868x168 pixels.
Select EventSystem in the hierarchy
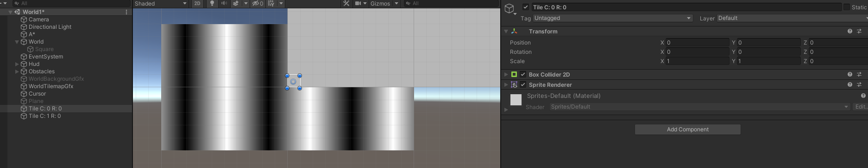point(46,57)
